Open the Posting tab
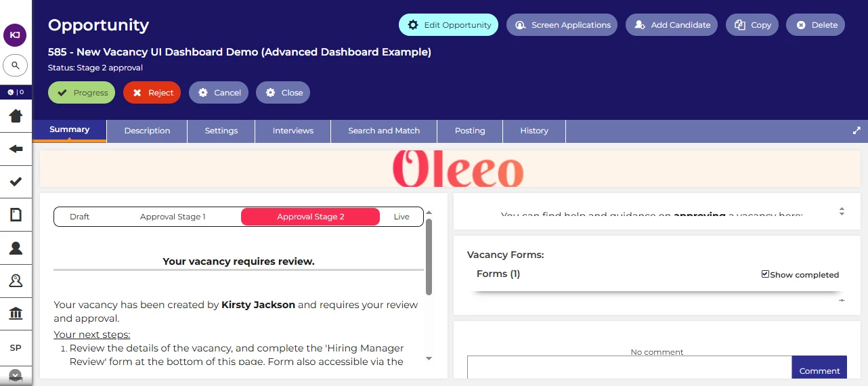This screenshot has width=868, height=386. tap(470, 131)
